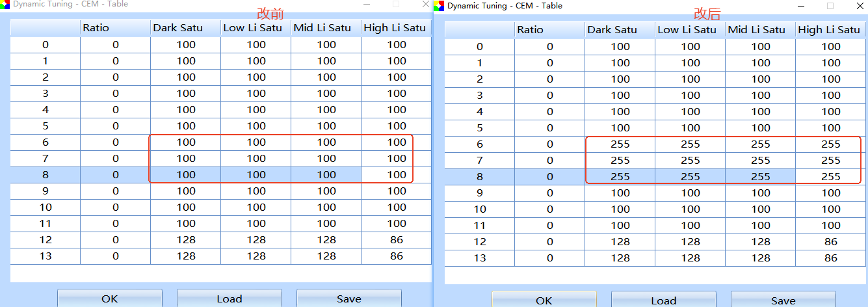
Task: Click High Li Satu 255 in row 6, right table
Action: pyautogui.click(x=830, y=144)
